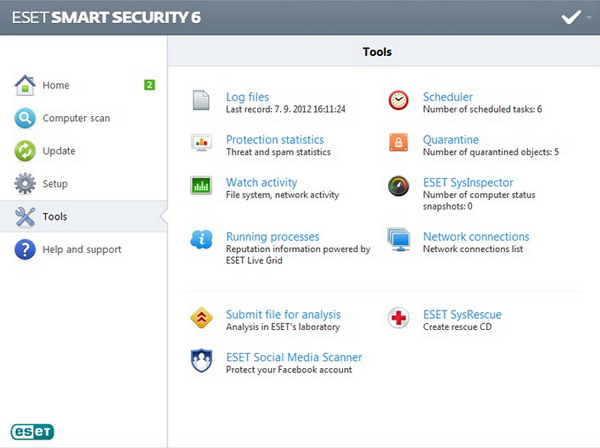Click 'Reputation information powered by ESET Live Grid'
Viewport: 600px width, 448px height.
point(298,255)
